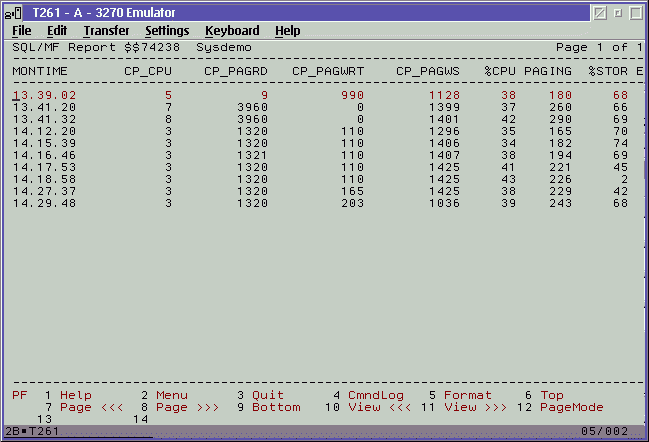
Task: Click the 203 CP_PAGWRT value
Action: [352, 203]
